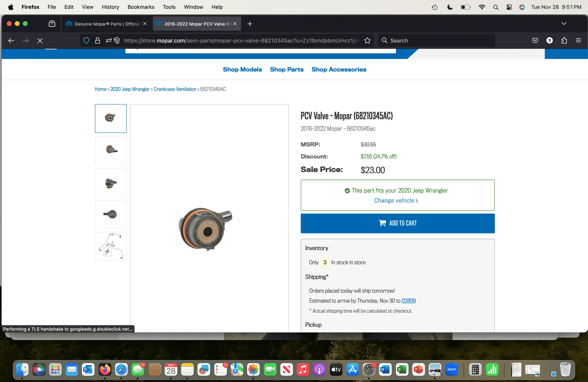Open Calendar from the Dock
This screenshot has height=382, width=588.
pos(171,369)
